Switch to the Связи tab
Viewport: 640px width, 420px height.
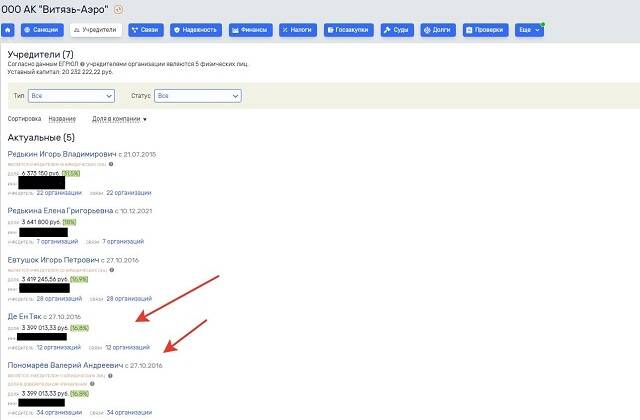pyautogui.click(x=146, y=30)
